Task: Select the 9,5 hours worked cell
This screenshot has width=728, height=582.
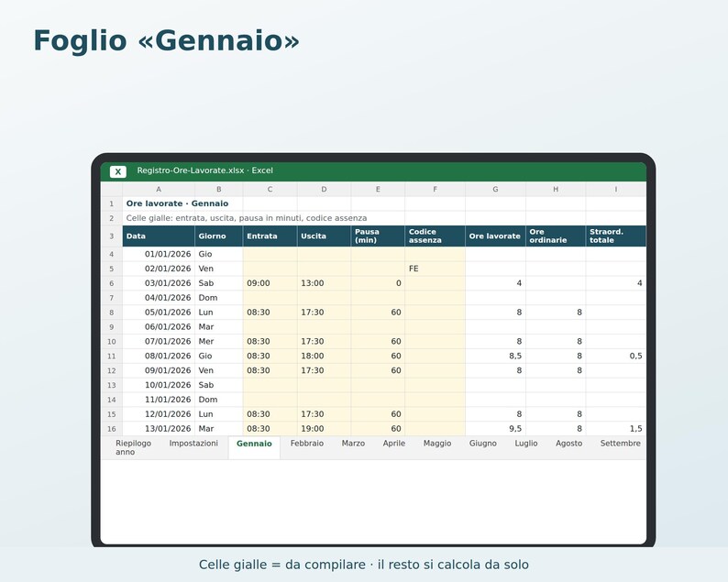Action: click(x=495, y=429)
